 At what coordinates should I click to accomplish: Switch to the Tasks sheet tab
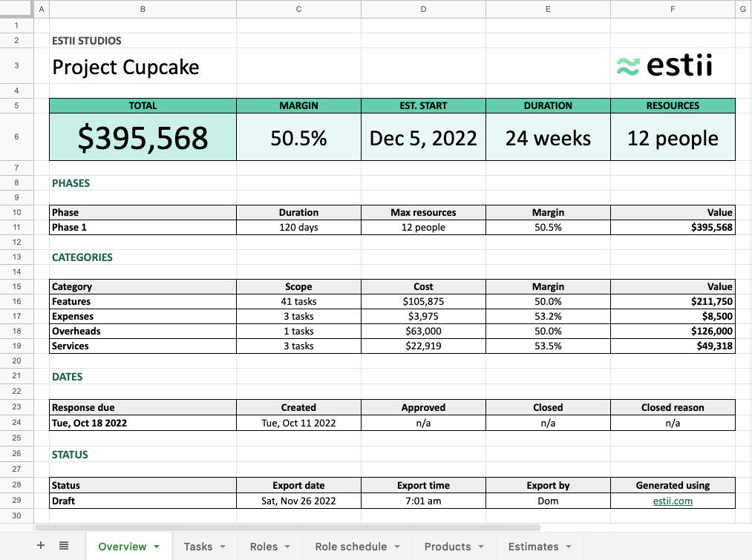[198, 547]
